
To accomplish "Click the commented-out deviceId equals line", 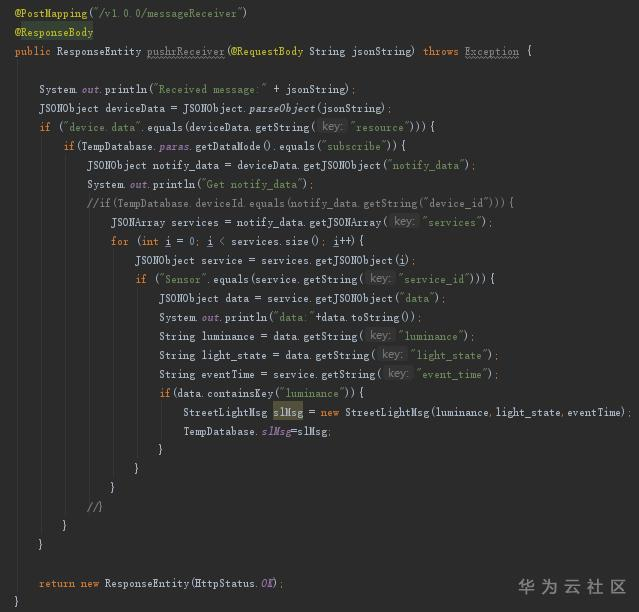I will point(300,203).
